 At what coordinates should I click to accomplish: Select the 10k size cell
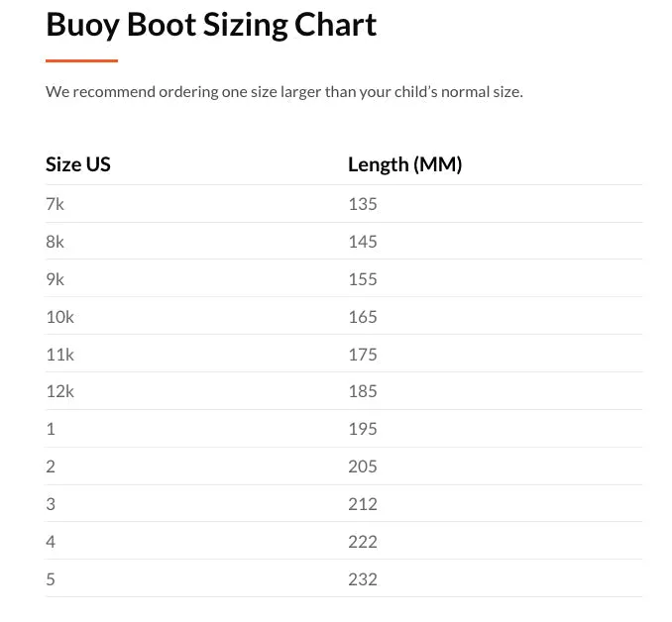click(x=59, y=317)
